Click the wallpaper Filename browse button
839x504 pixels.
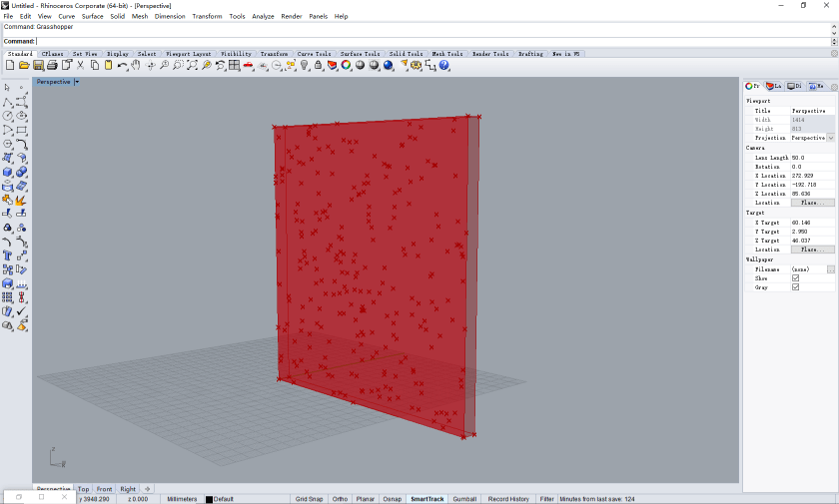pyautogui.click(x=831, y=269)
